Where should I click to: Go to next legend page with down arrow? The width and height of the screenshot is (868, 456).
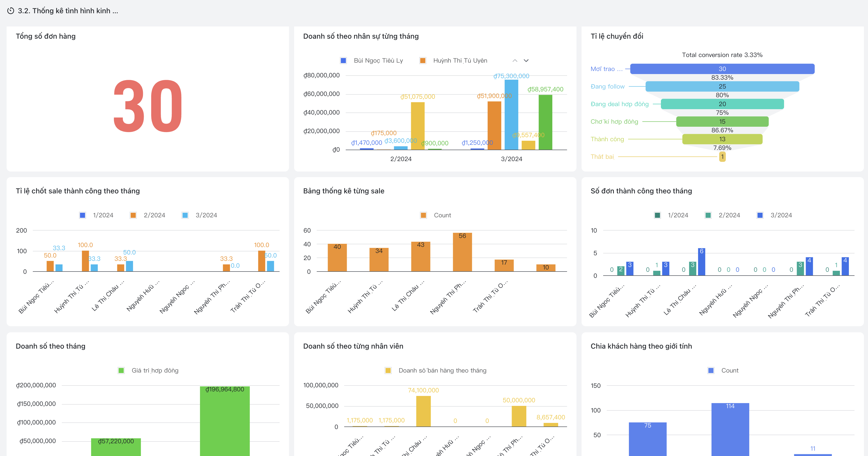526,61
